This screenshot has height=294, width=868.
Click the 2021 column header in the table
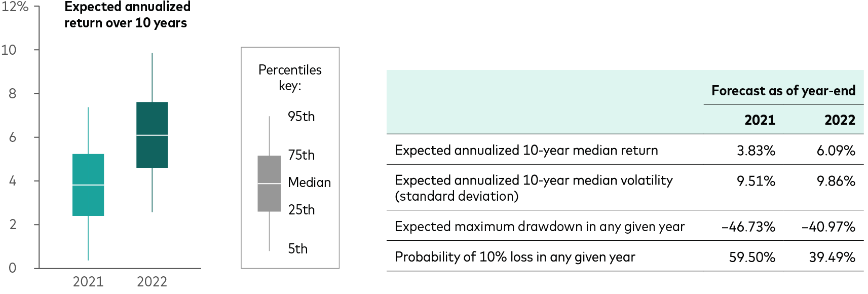[x=760, y=120]
